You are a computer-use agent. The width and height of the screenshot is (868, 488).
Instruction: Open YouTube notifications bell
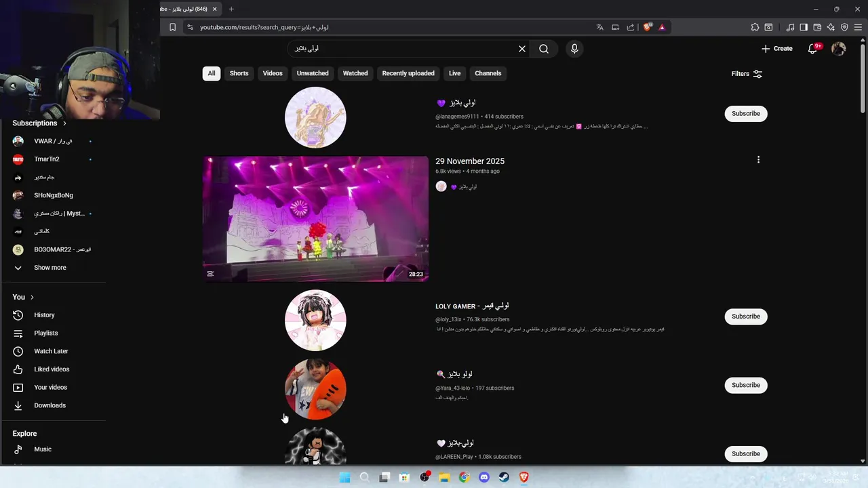pos(813,49)
